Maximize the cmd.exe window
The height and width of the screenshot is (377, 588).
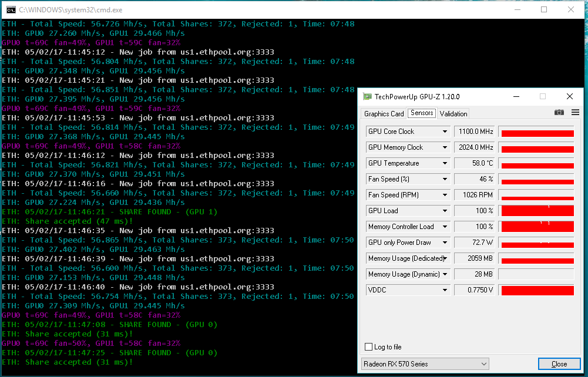pyautogui.click(x=544, y=10)
